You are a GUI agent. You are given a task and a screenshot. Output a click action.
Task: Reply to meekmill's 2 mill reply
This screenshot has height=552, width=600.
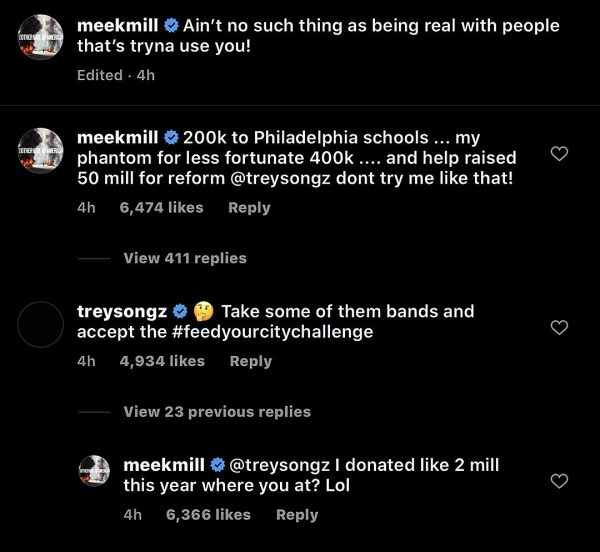coord(297,515)
